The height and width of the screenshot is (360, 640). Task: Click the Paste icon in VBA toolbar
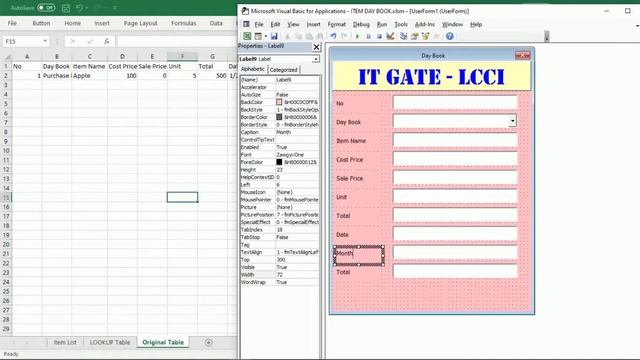(309, 36)
